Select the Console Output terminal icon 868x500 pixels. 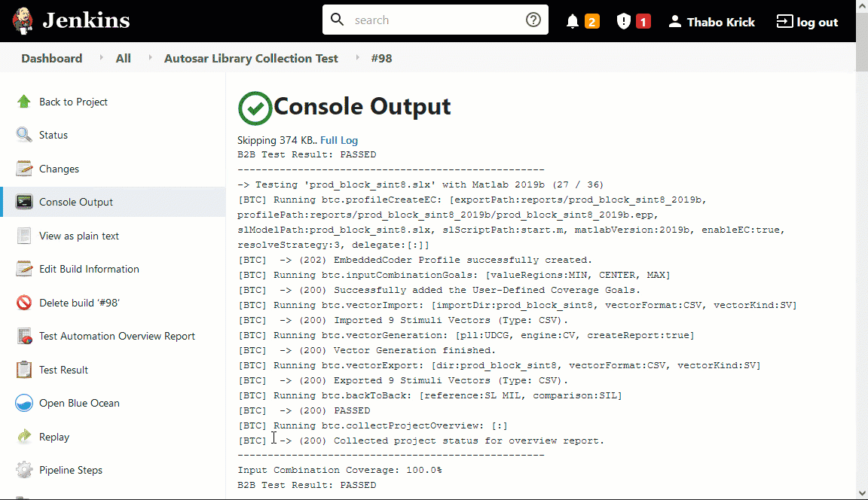[x=23, y=202]
